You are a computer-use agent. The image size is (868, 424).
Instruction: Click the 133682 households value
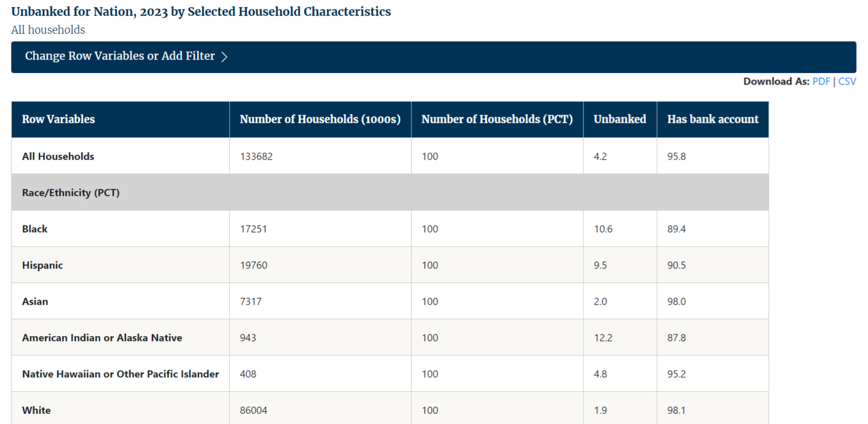[x=256, y=156]
